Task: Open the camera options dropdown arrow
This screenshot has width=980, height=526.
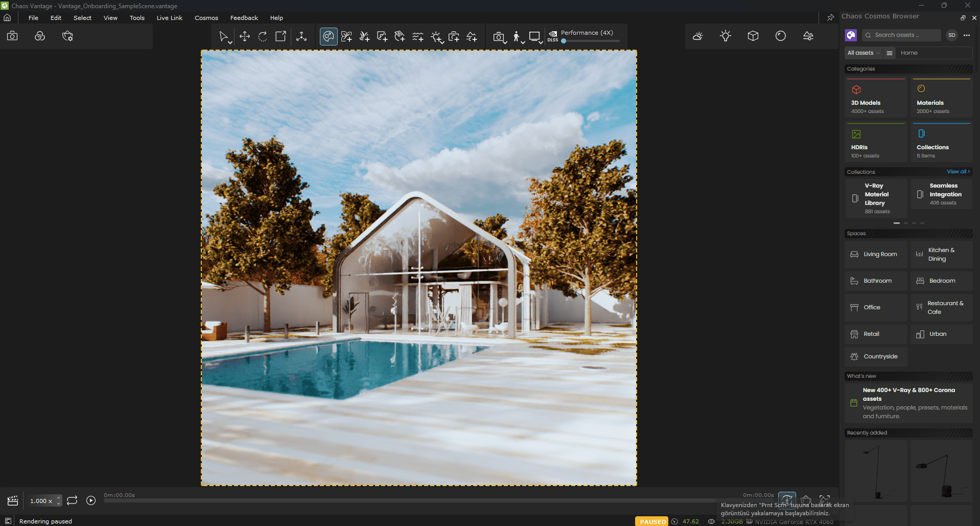Action: 505,42
